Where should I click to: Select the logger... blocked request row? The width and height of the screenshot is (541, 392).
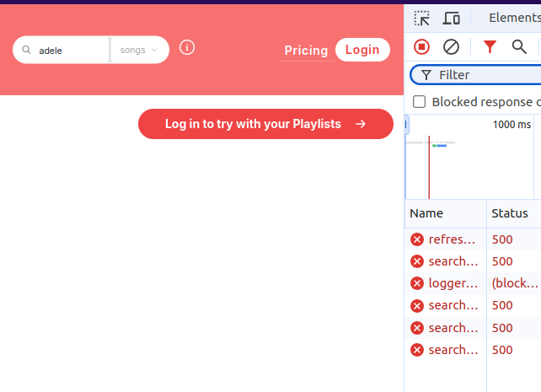[x=473, y=283]
